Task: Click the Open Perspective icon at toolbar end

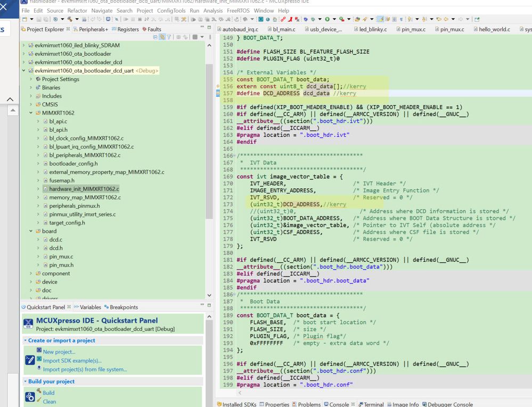Action: 477,19
